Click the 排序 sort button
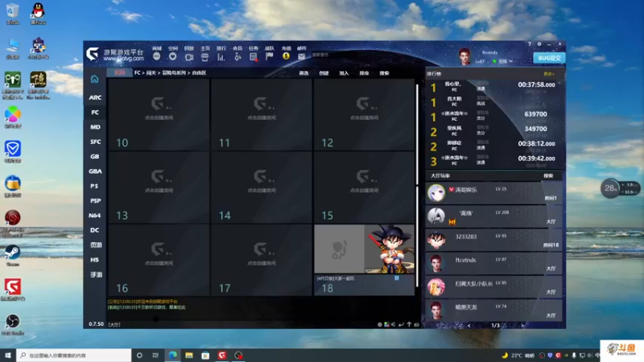 click(x=364, y=73)
